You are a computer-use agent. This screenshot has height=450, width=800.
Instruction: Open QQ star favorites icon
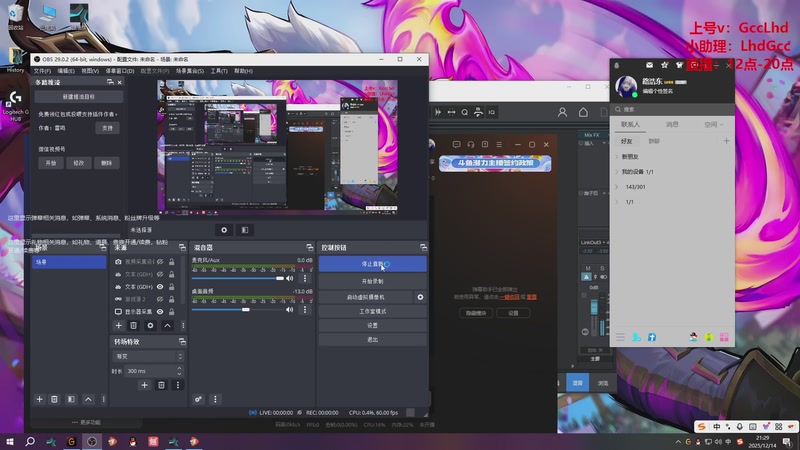664,65
